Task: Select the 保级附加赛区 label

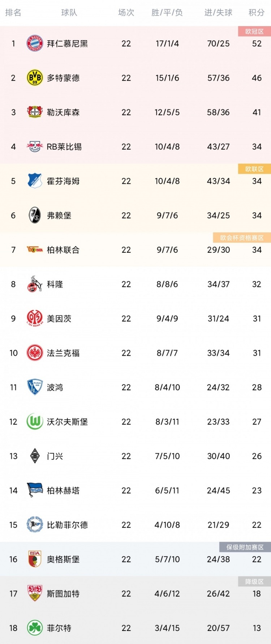Action: click(x=245, y=547)
